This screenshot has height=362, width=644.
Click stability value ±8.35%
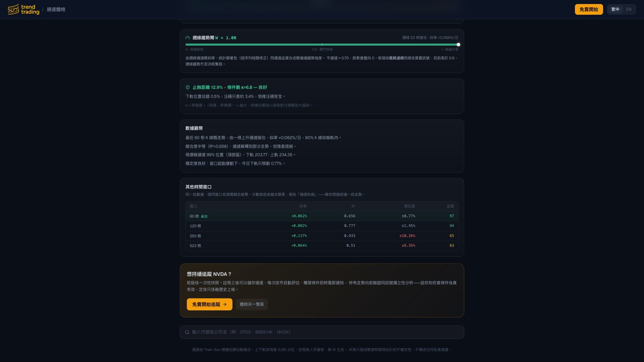[x=408, y=246]
